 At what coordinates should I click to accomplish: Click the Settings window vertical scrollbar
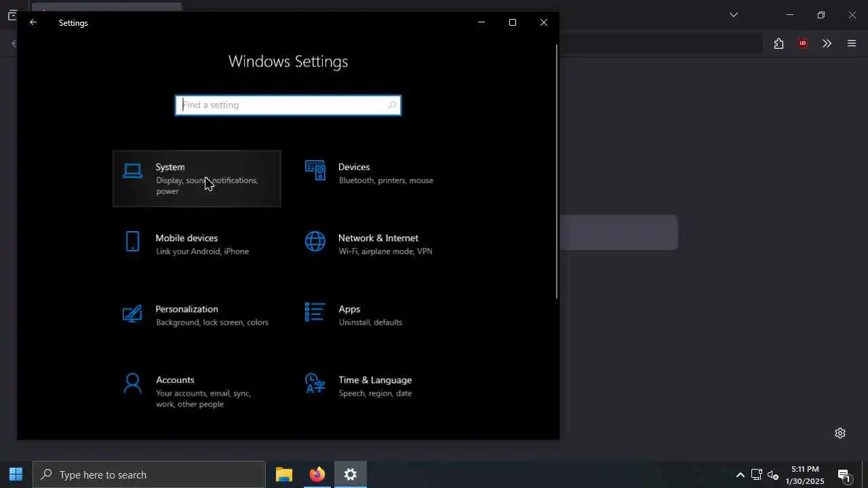(x=557, y=171)
